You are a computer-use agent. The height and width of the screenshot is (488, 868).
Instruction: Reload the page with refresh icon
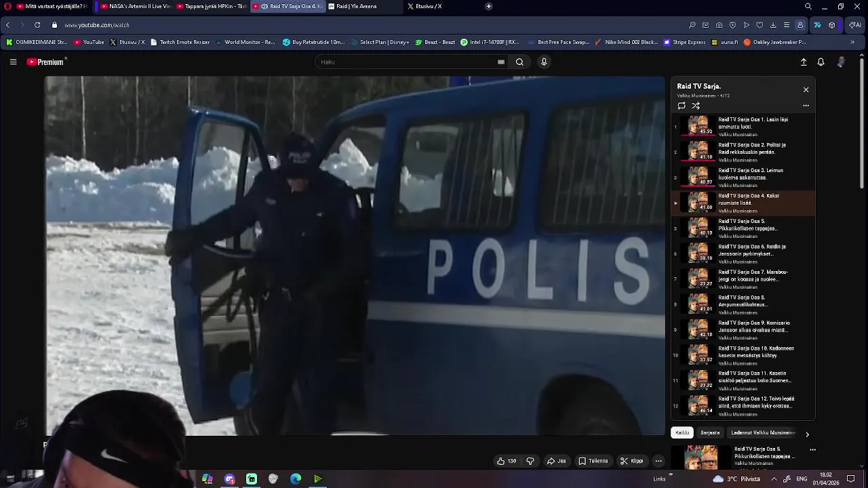tap(37, 25)
